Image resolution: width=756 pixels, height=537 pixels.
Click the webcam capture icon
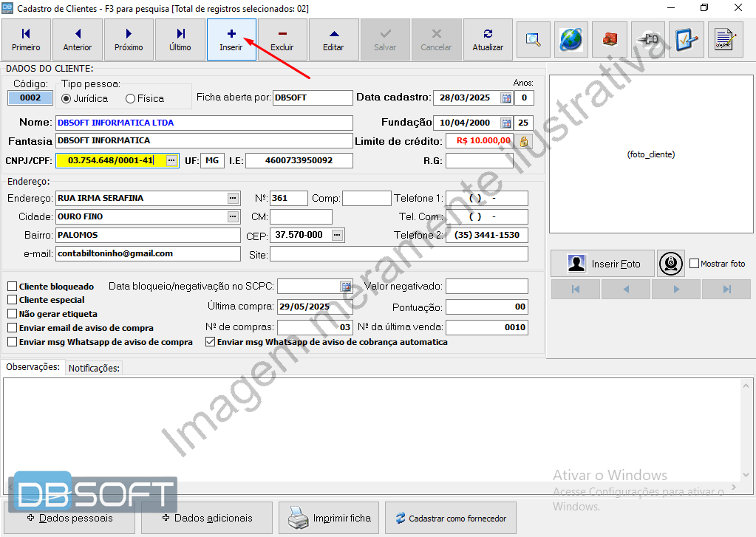(670, 264)
